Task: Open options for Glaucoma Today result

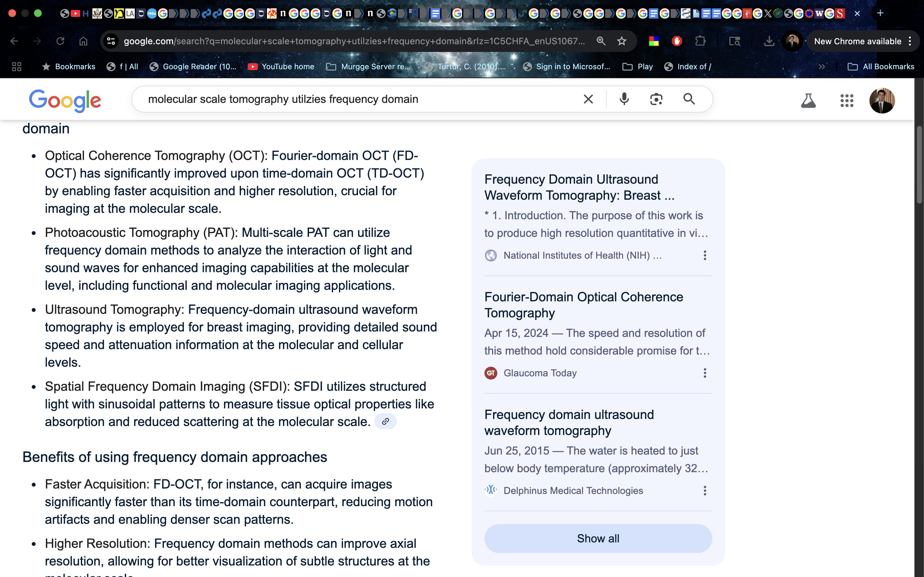Action: [705, 373]
